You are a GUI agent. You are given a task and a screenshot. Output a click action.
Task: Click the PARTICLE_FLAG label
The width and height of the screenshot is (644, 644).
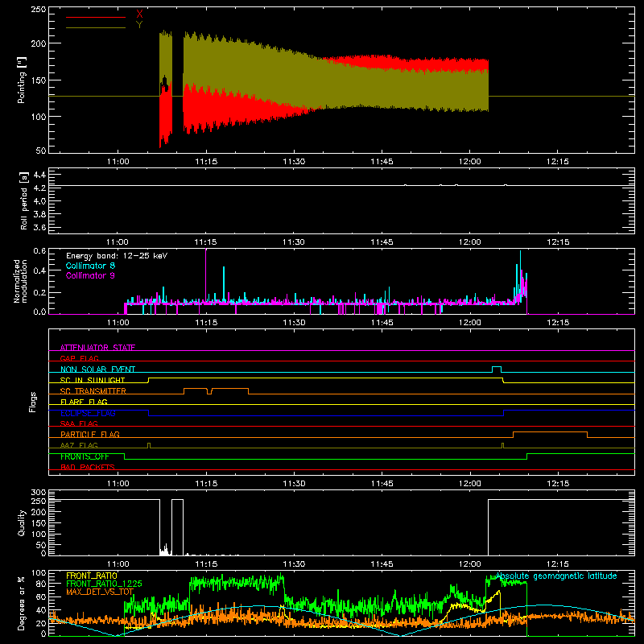click(x=90, y=434)
